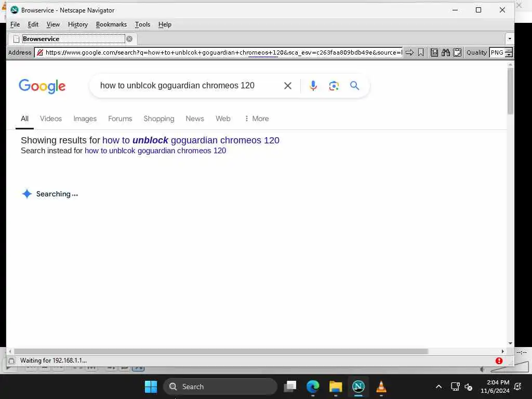Open the bookmarks book icon in toolbar
532x399 pixels.
point(434,52)
